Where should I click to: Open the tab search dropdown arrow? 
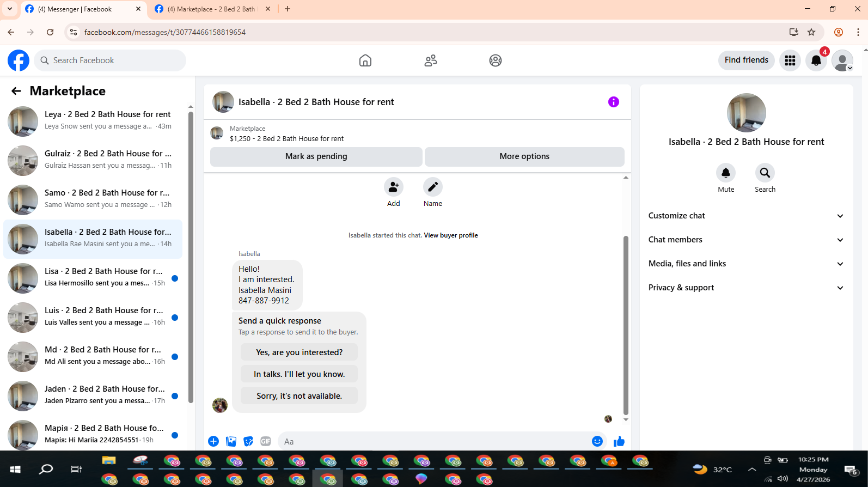pyautogui.click(x=10, y=9)
